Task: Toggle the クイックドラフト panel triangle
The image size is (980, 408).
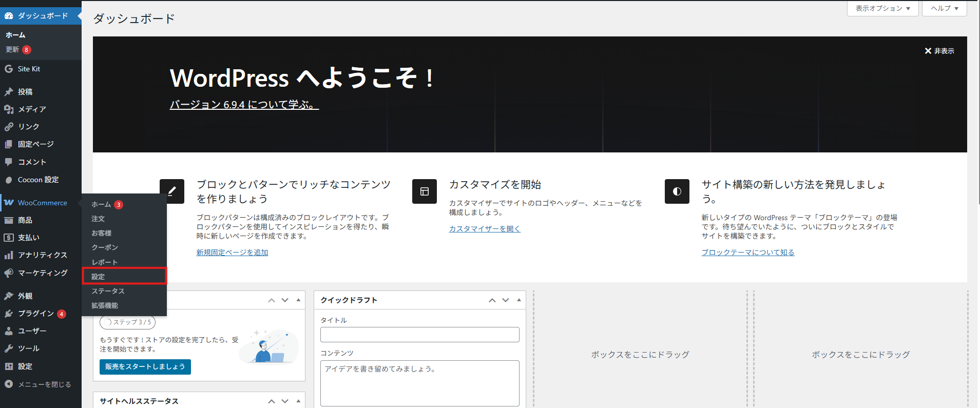Action: click(519, 300)
